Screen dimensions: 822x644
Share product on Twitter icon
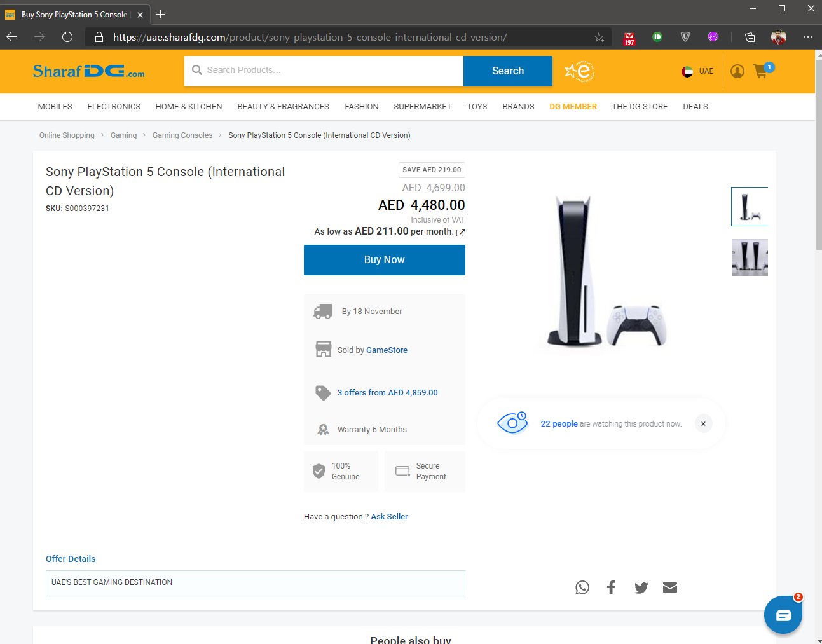pyautogui.click(x=641, y=587)
